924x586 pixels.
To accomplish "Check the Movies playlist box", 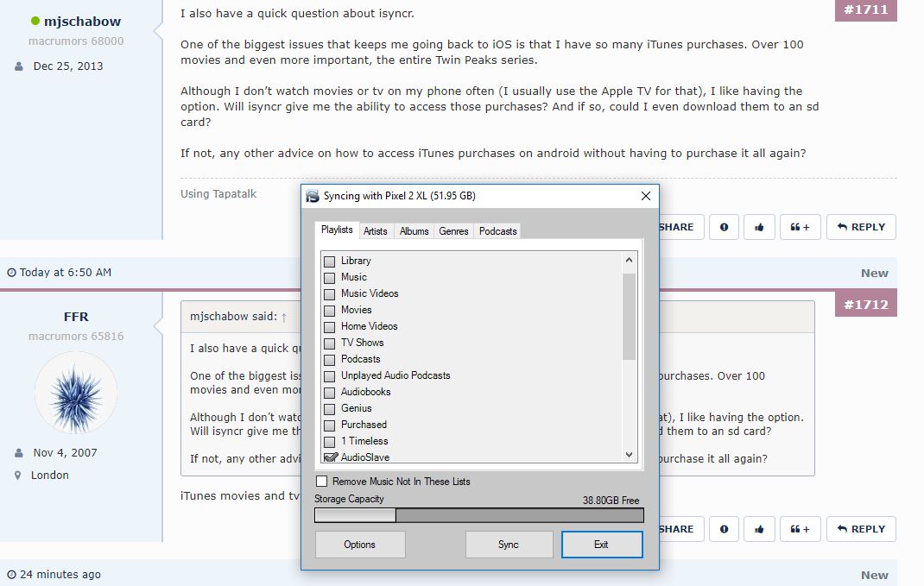I will [x=329, y=311].
